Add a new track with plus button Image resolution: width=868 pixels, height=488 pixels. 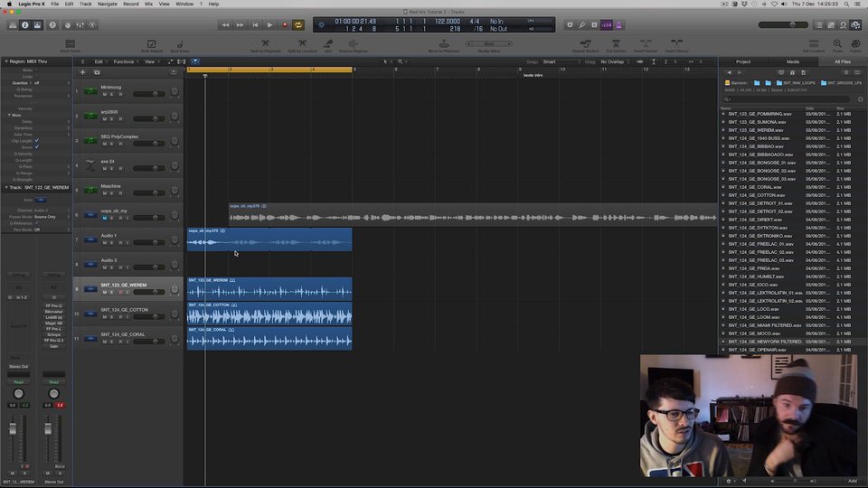(82, 72)
